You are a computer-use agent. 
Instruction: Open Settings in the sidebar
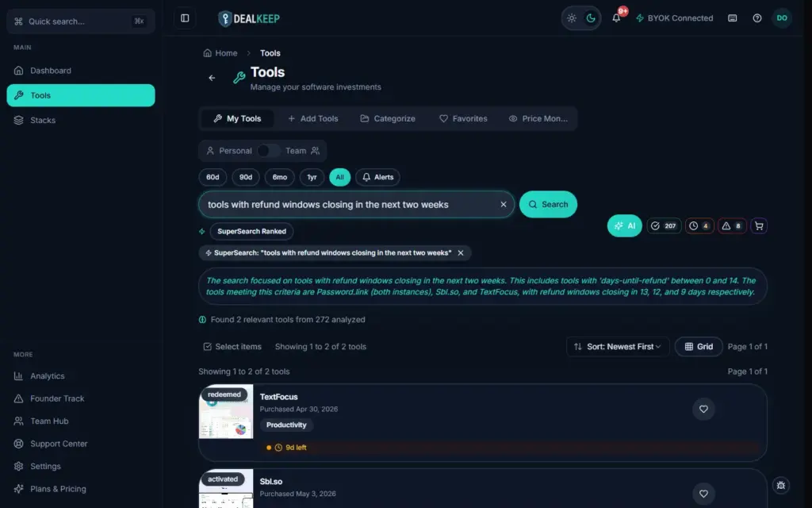click(x=81, y=466)
